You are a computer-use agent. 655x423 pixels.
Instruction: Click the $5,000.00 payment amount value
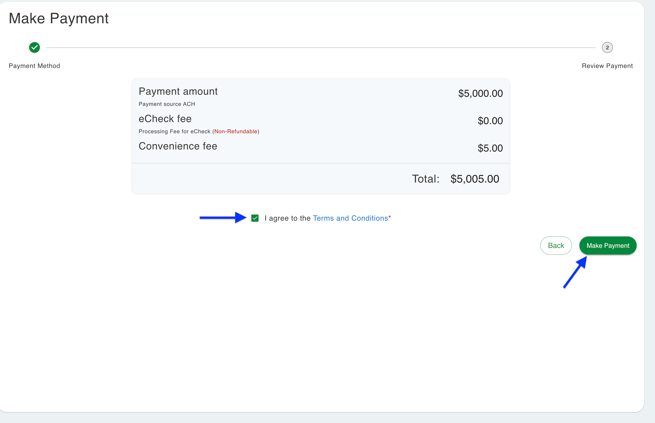(480, 94)
